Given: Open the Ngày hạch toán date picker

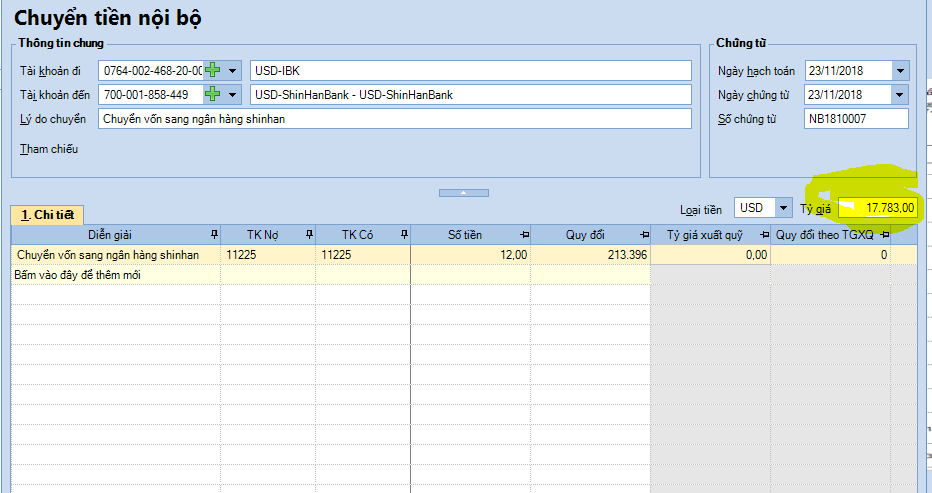Looking at the screenshot, I should click(900, 71).
